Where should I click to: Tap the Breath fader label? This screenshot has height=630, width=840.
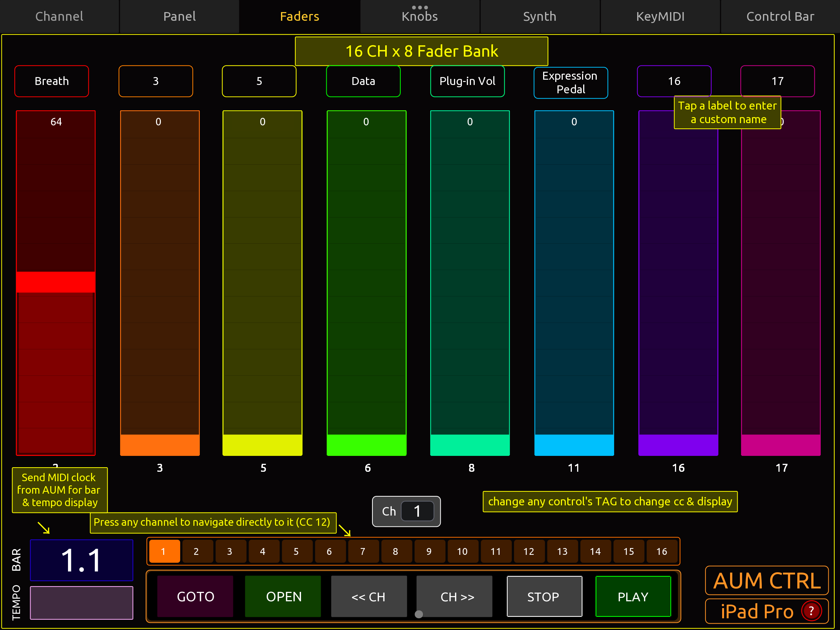[x=52, y=81]
